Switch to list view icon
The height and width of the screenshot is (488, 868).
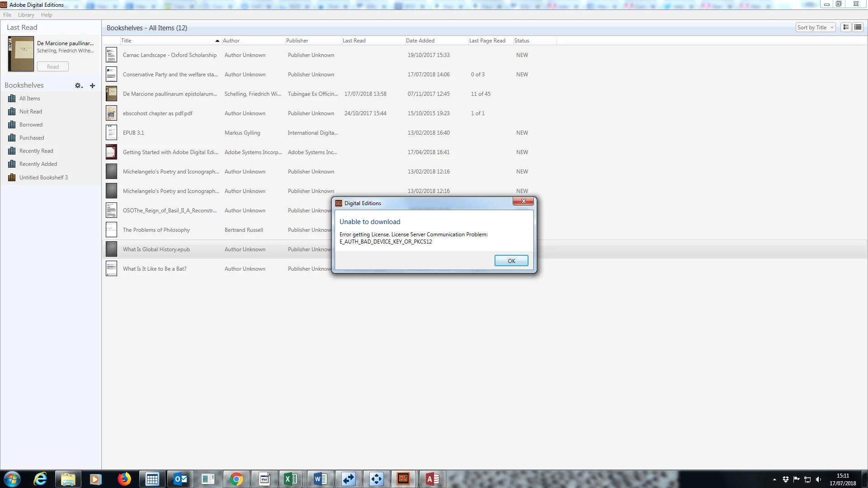point(858,28)
